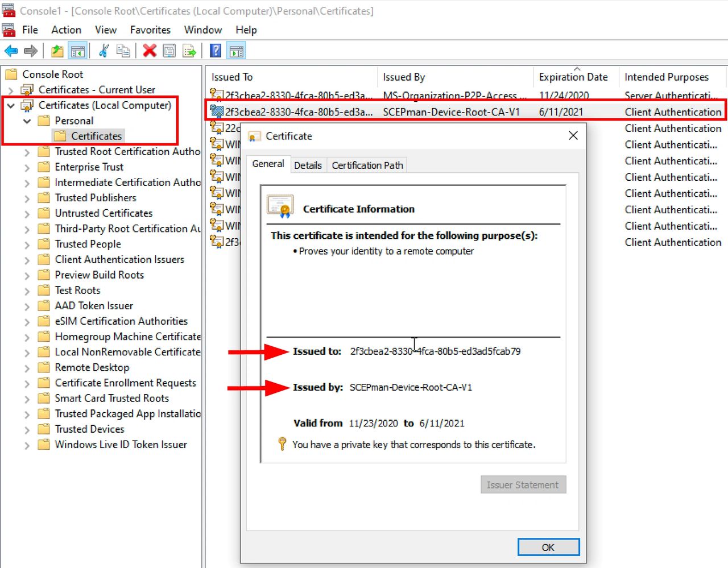Click the Up One Level folder icon
The image size is (728, 568).
coord(57,51)
